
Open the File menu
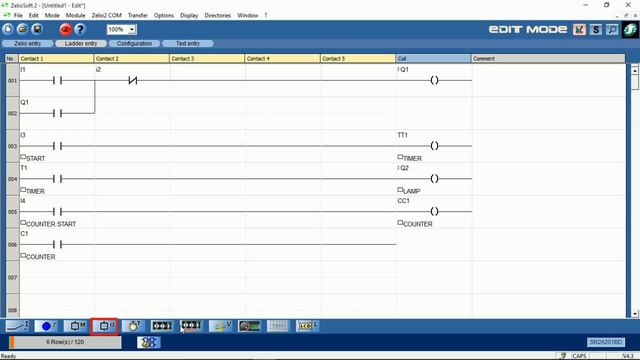coord(18,16)
